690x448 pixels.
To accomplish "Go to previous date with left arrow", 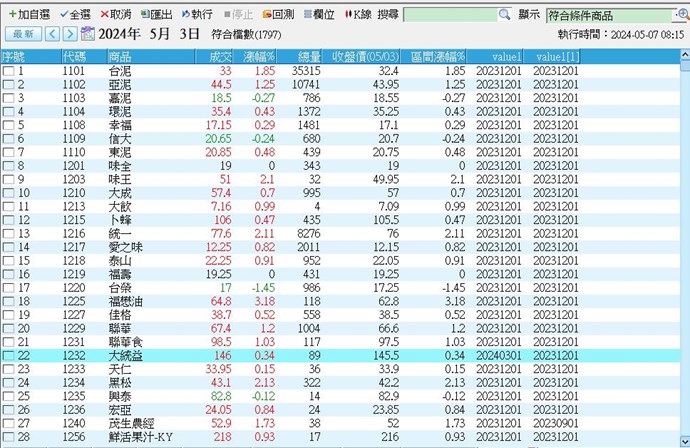I will (x=53, y=34).
